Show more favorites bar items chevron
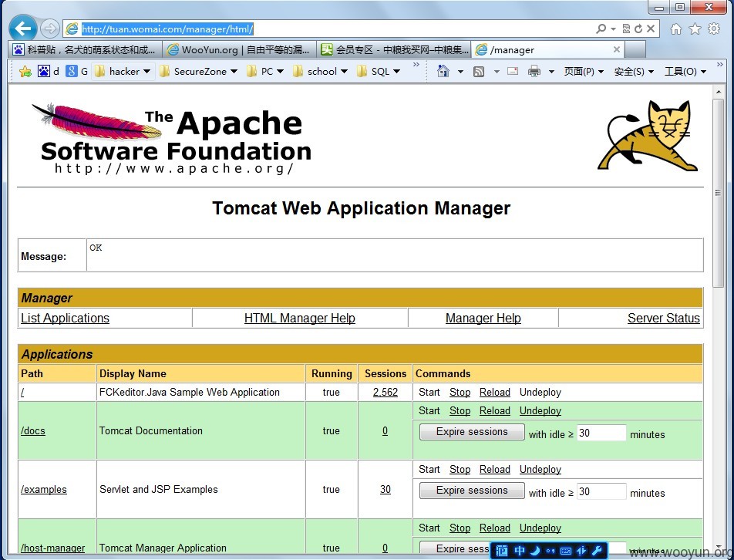 [x=416, y=65]
